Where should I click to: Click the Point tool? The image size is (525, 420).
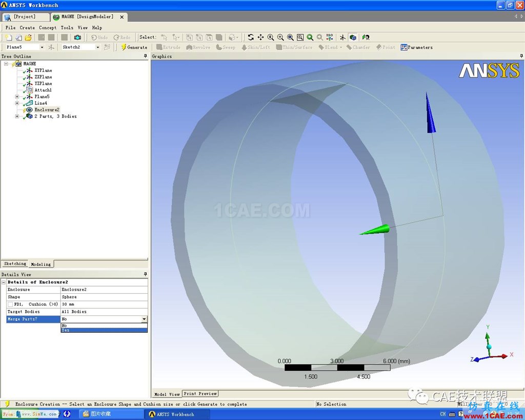click(x=386, y=47)
